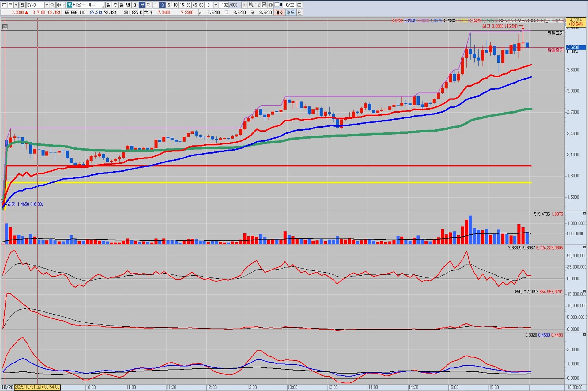Select the 60 minute interval tab
This screenshot has width=588, height=391.
(201, 5)
